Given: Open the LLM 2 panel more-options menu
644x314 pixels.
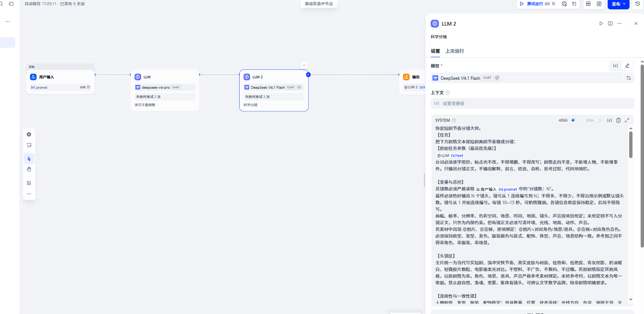Looking at the screenshot, I should 620,23.
